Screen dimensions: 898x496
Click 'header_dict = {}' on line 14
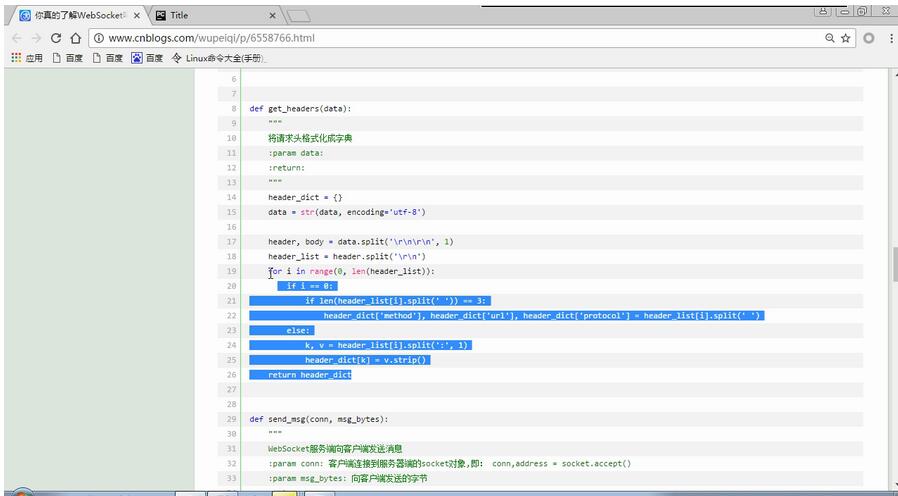click(305, 197)
